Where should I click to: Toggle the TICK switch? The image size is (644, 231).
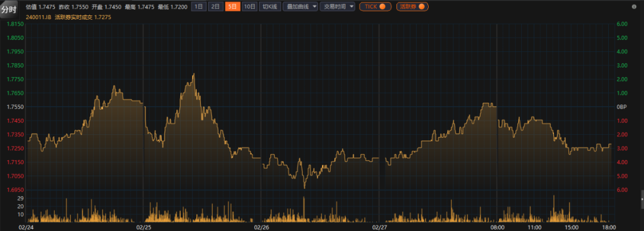coord(375,7)
